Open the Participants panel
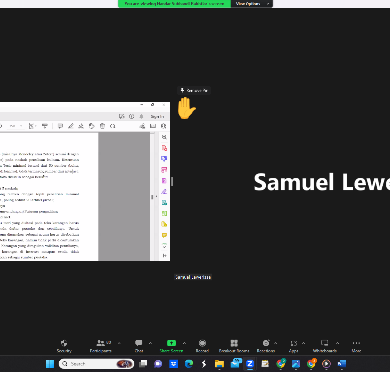Screen dimensions: 390x372 coord(101,346)
